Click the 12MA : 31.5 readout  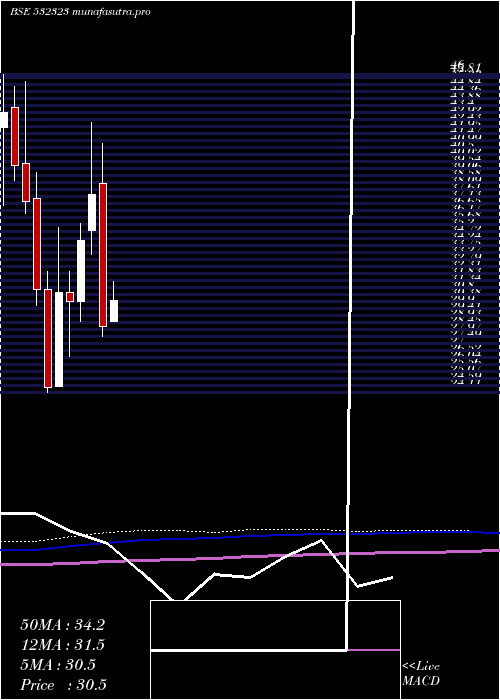click(x=62, y=645)
